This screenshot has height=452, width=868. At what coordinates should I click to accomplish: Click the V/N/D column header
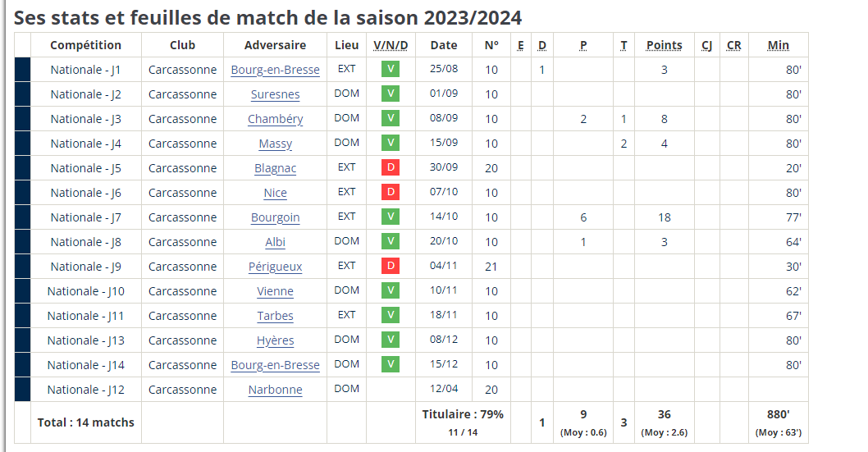(x=391, y=45)
